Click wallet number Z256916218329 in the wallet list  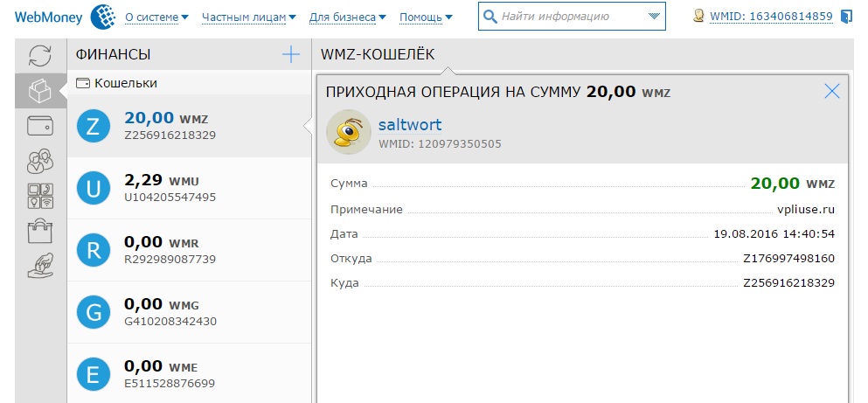(170, 135)
